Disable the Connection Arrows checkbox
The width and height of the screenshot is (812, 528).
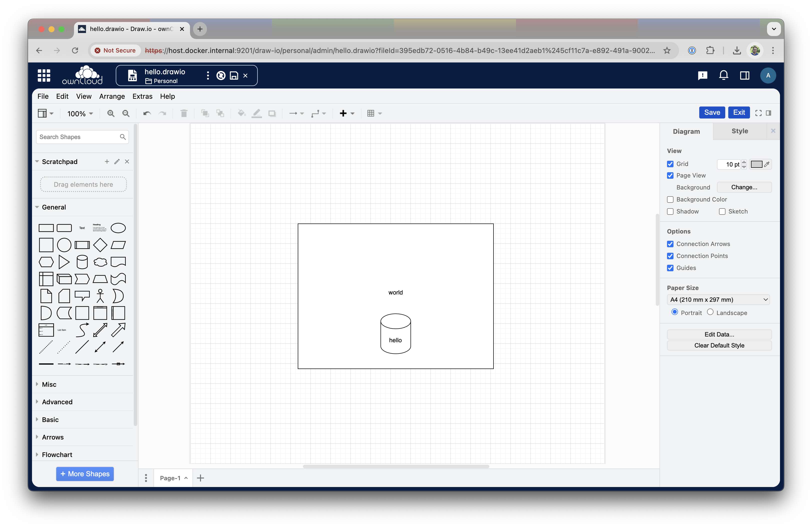(x=670, y=244)
